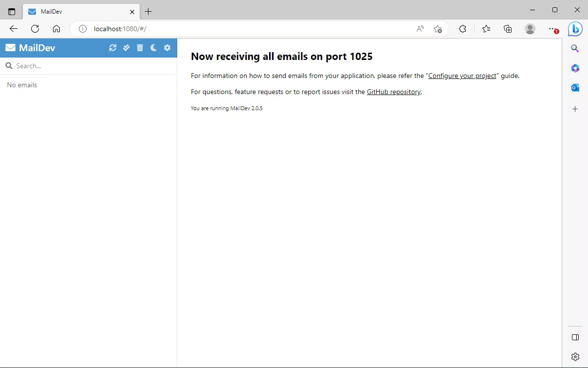Viewport: 588px width, 368px height.
Task: Click the address bar showing localhost:1080
Action: click(x=243, y=29)
